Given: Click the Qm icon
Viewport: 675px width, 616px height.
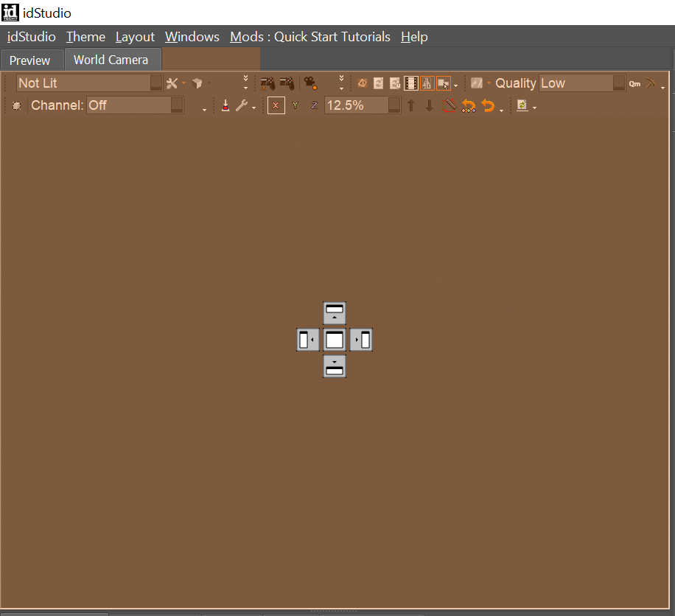Looking at the screenshot, I should [634, 84].
